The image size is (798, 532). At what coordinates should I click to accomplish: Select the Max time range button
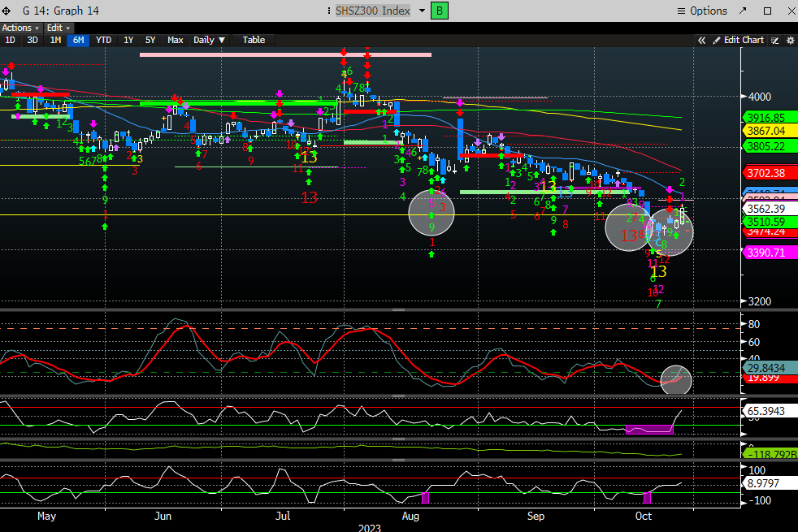coord(176,40)
